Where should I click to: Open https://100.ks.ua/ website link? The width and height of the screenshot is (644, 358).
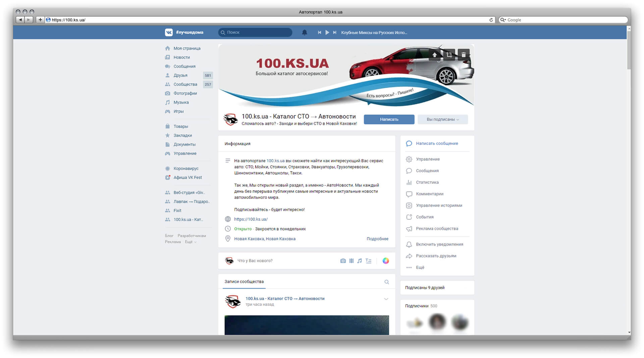(x=251, y=219)
